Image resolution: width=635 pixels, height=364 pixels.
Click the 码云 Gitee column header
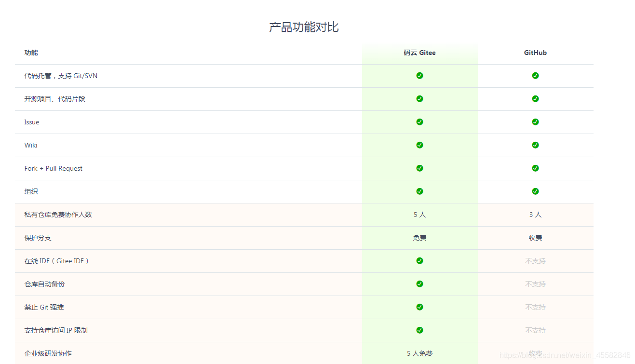pos(419,53)
